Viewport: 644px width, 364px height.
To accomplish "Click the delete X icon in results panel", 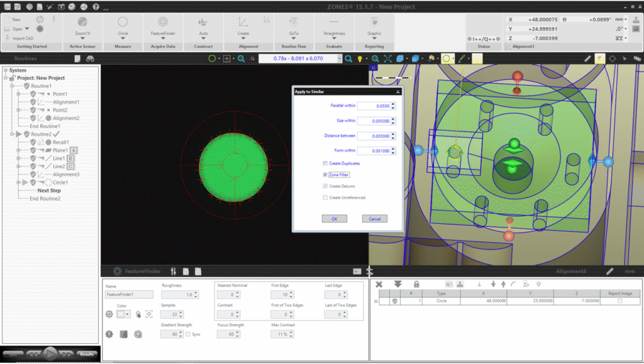I will (379, 284).
